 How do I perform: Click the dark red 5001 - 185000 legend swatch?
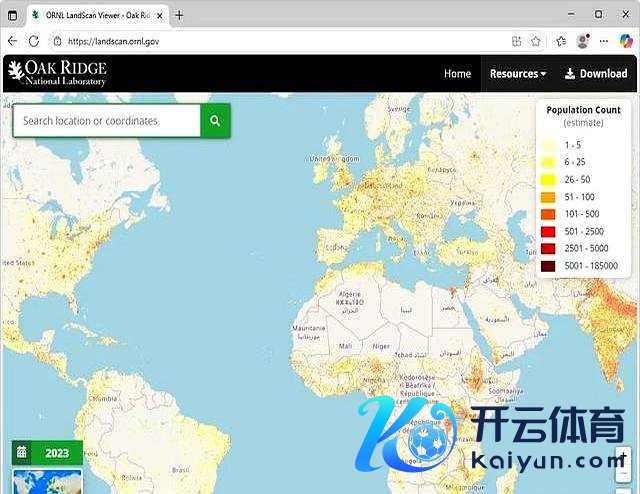[548, 266]
